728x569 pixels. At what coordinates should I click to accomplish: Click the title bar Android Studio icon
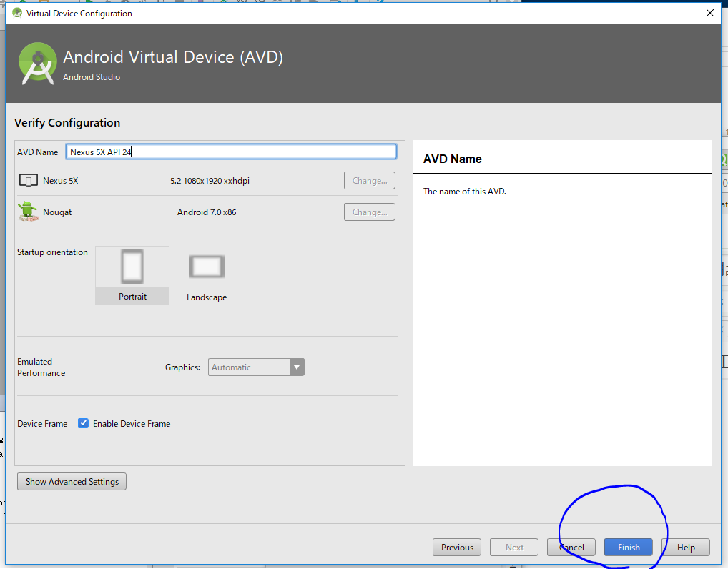click(x=17, y=13)
